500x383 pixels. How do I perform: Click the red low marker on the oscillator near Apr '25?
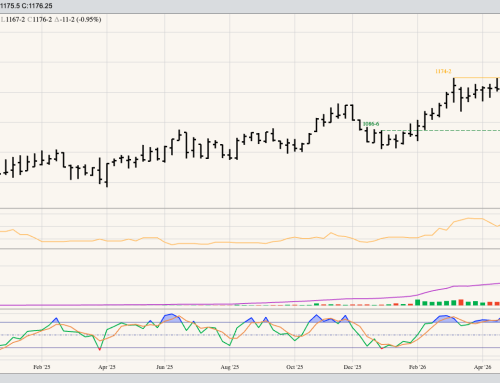click(99, 349)
